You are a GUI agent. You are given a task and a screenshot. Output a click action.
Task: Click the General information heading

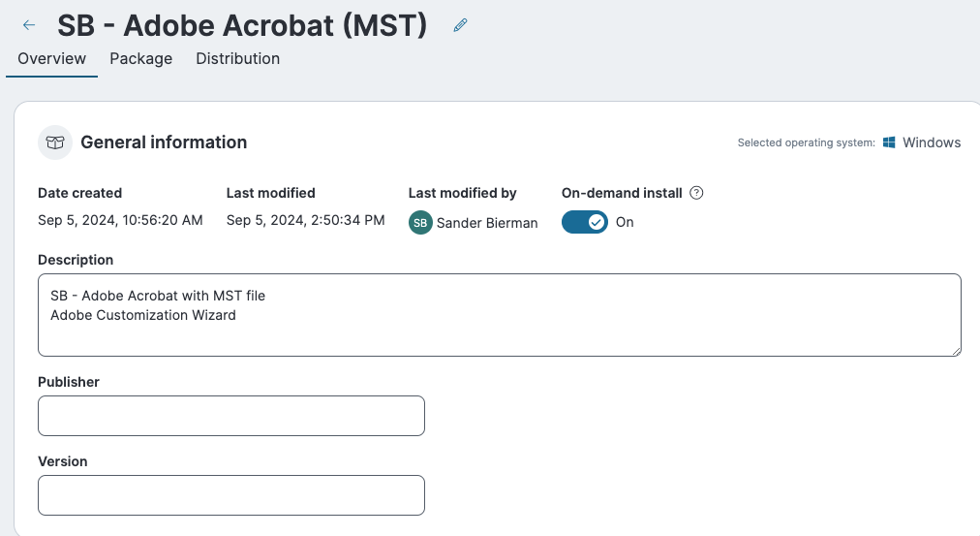tap(164, 142)
